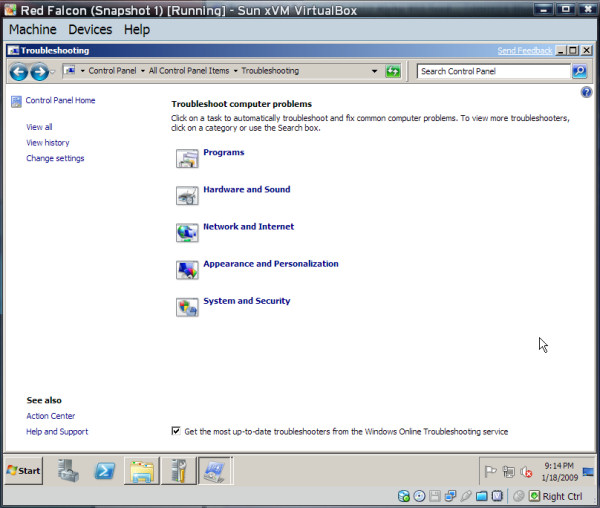This screenshot has width=600, height=508.
Task: Open Help and Support link
Action: point(57,431)
